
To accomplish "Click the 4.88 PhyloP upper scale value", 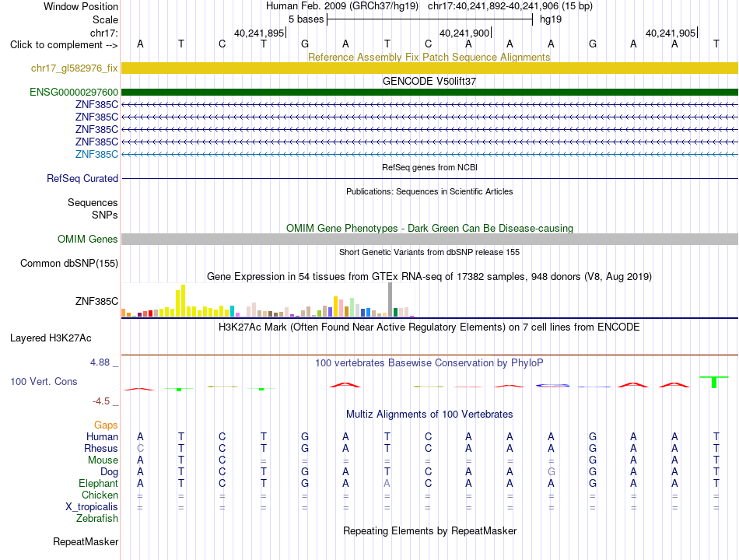I will (x=100, y=362).
